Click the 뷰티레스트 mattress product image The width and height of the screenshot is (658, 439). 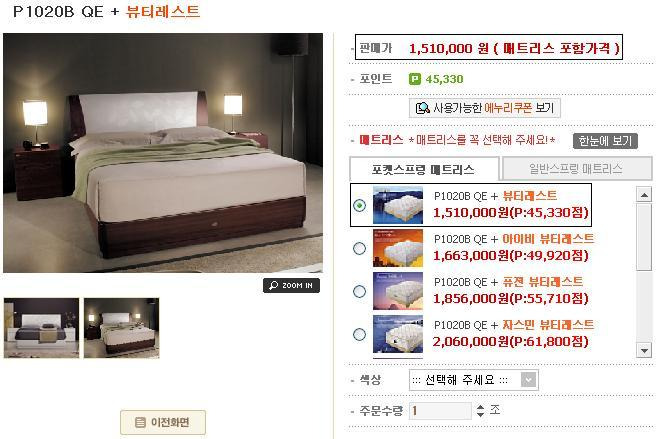[398, 205]
